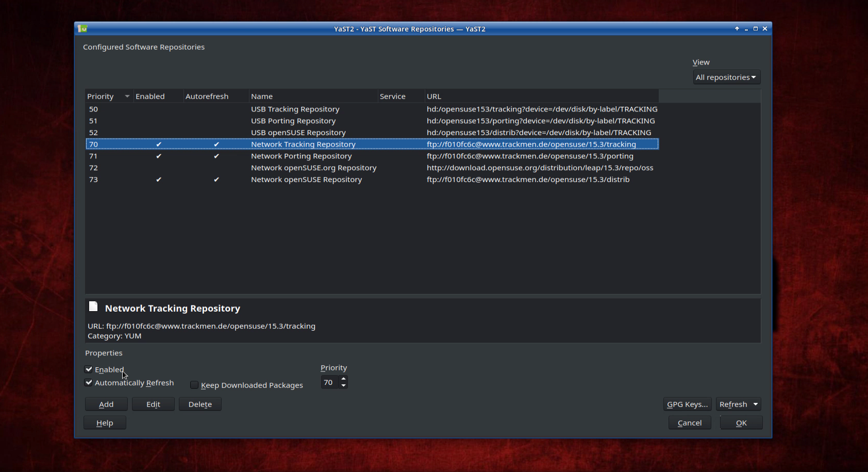Minimize the YaST2 window
This screenshot has width=868, height=472.
(746, 29)
